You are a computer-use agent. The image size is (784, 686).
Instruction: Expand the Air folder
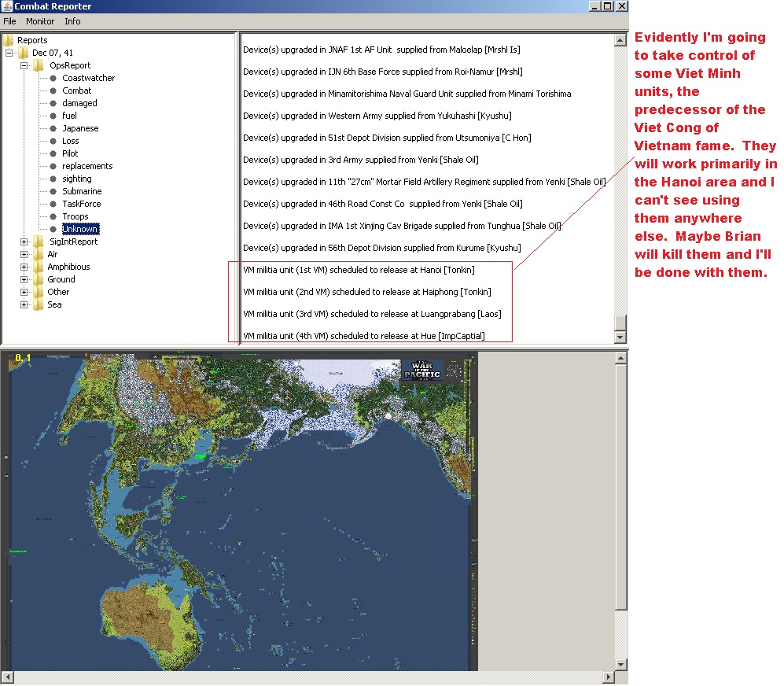pos(24,254)
